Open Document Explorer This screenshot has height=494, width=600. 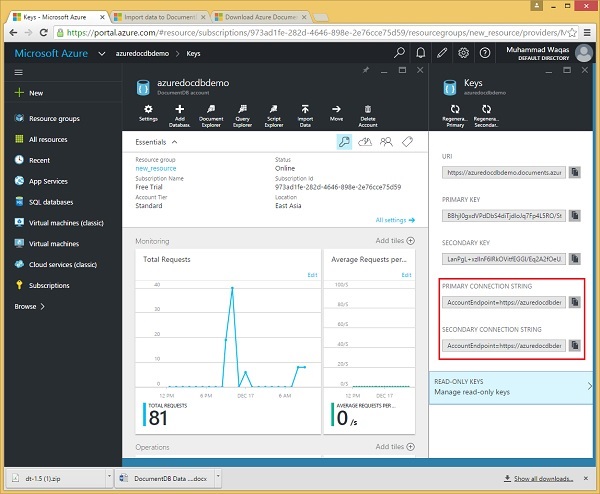click(x=211, y=116)
